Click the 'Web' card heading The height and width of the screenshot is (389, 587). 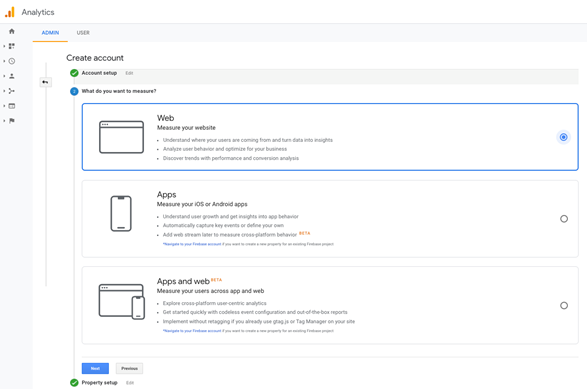(x=165, y=118)
